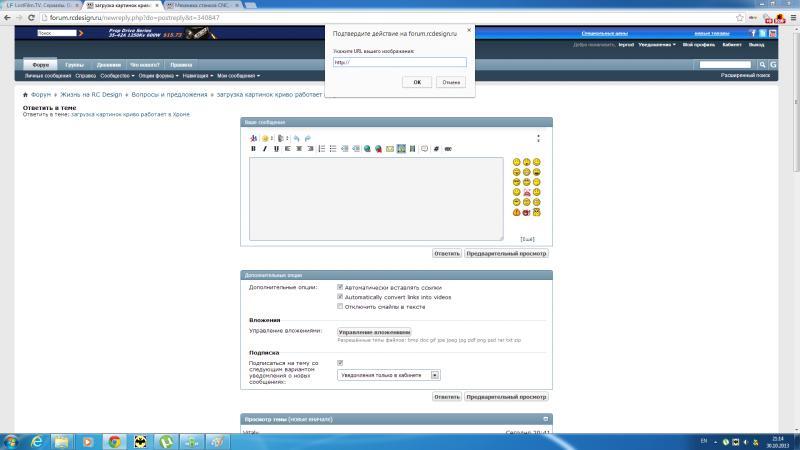Open Chrome from the Windows taskbar
The width and height of the screenshot is (800, 450).
point(114,441)
